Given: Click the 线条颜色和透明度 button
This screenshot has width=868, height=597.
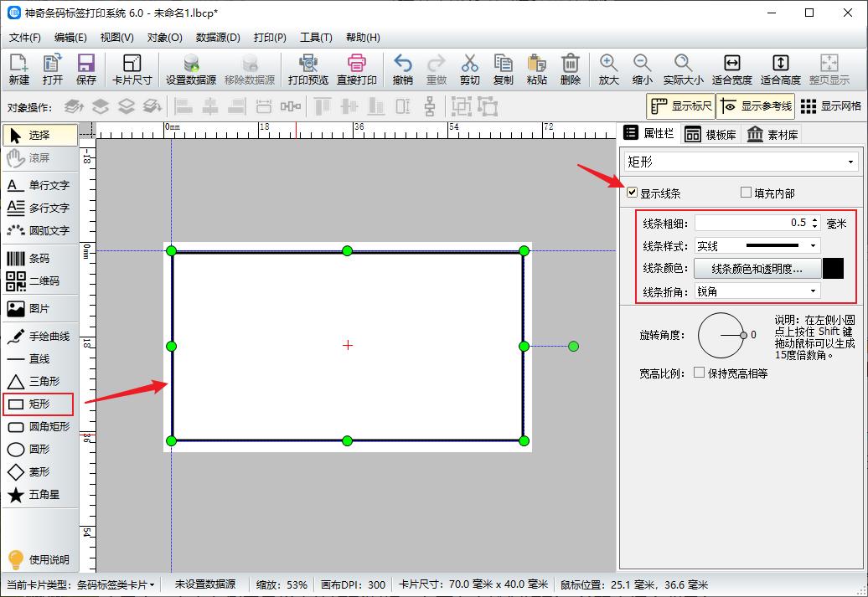Looking at the screenshot, I should pos(756,267).
